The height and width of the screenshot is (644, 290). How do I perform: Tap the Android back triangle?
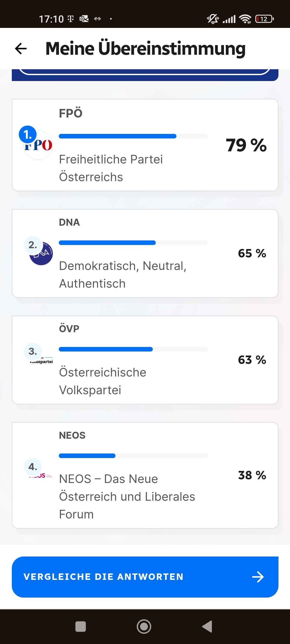207,627
